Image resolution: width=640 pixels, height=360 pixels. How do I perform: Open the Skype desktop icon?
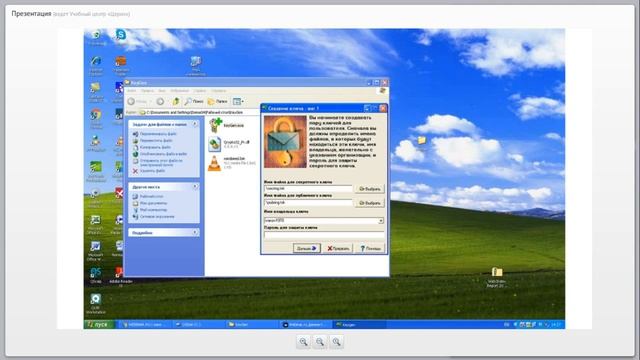[x=120, y=35]
